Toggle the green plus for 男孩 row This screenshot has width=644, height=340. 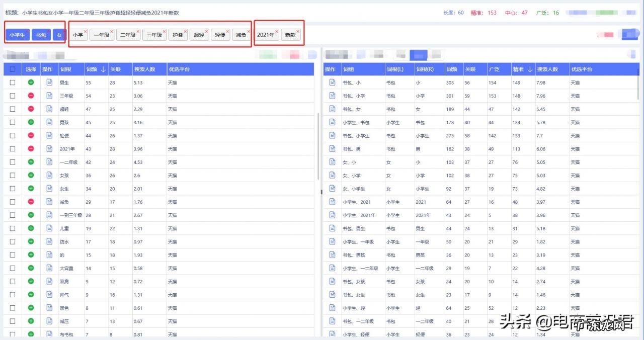pyautogui.click(x=31, y=122)
